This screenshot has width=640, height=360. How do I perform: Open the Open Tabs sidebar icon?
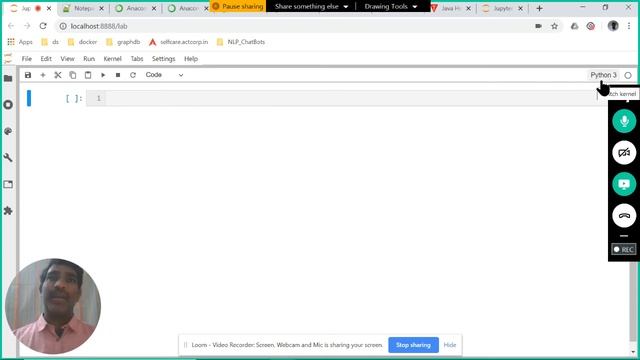[8, 184]
